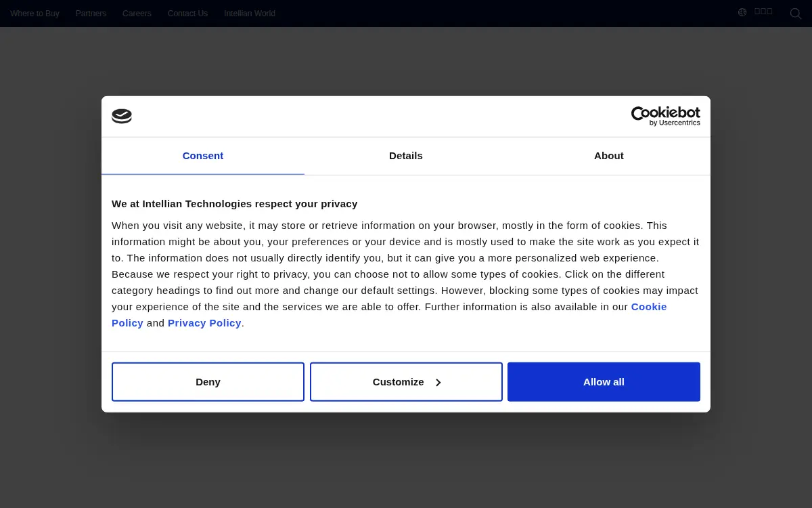Allow all cookies
The width and height of the screenshot is (812, 508).
(x=604, y=382)
